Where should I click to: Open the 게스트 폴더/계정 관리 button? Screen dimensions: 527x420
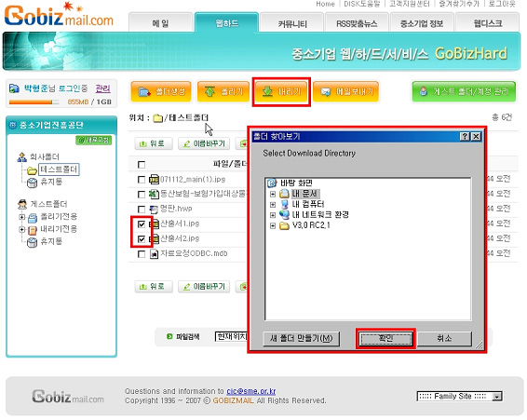click(x=464, y=91)
